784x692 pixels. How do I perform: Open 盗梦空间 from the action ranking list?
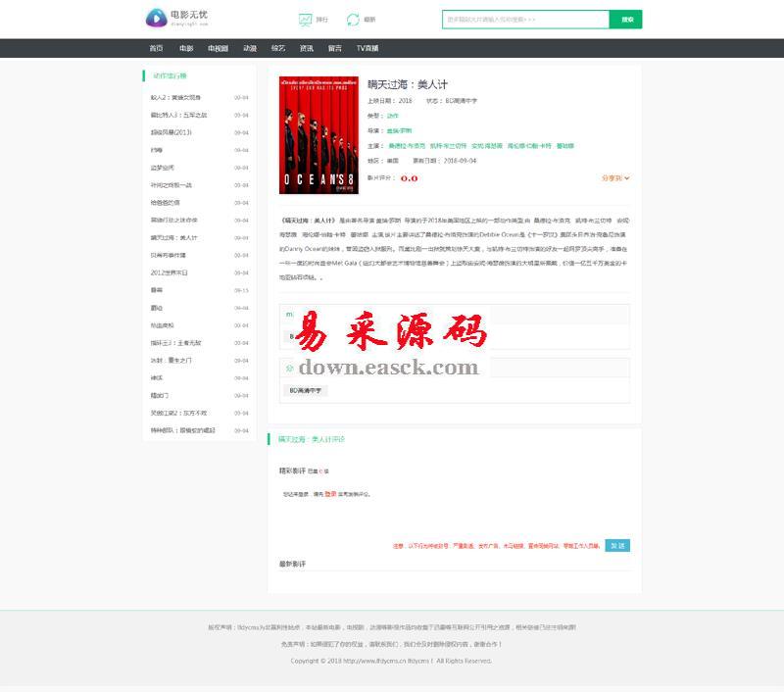[163, 168]
